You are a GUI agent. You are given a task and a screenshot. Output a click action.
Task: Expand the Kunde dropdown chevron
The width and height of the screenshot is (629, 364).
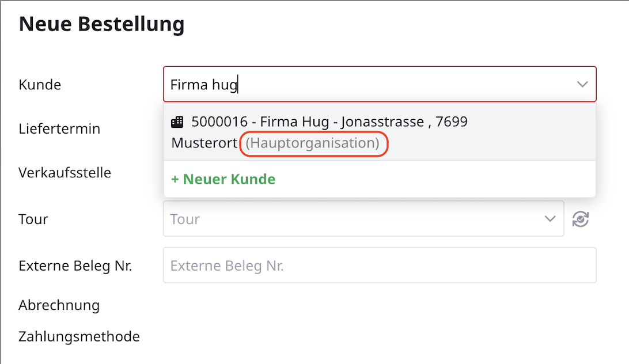click(582, 85)
